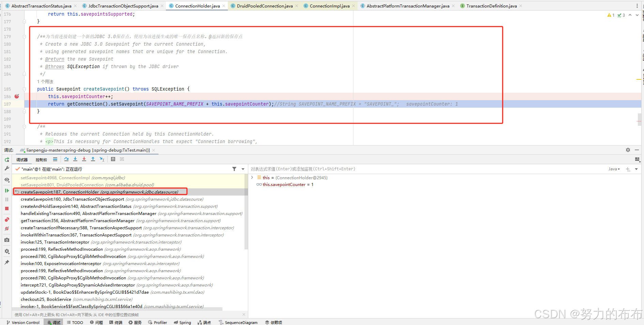Collapse the Javadoc fold at line 190
This screenshot has height=325, width=644.
tap(24, 126)
